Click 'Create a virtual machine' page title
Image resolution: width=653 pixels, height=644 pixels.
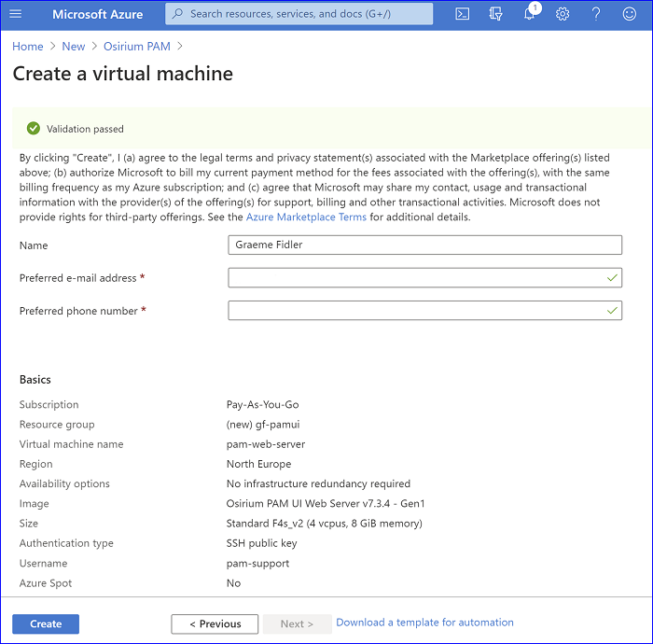point(123,74)
